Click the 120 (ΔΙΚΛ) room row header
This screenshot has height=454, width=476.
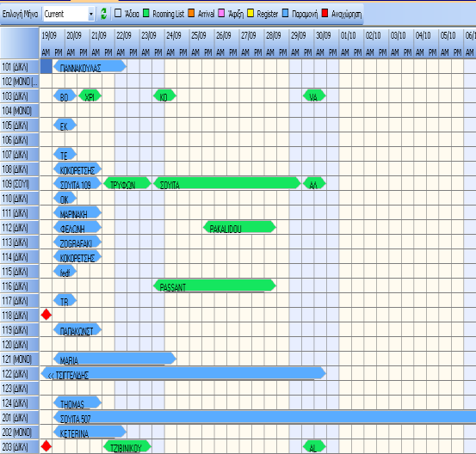click(20, 344)
